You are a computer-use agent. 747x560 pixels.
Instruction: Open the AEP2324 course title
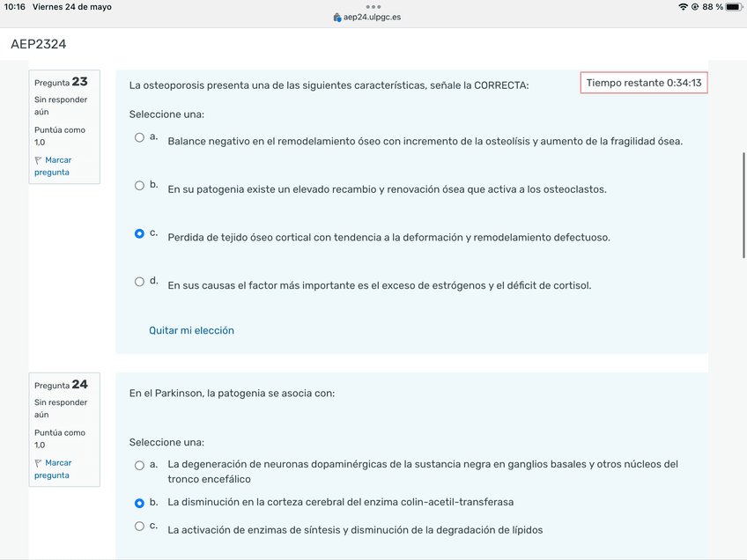point(39,44)
